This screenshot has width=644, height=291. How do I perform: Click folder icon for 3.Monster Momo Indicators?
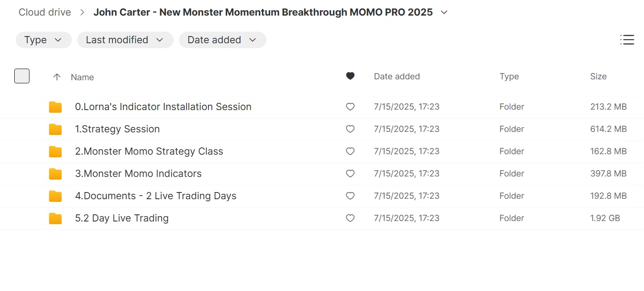pos(55,174)
